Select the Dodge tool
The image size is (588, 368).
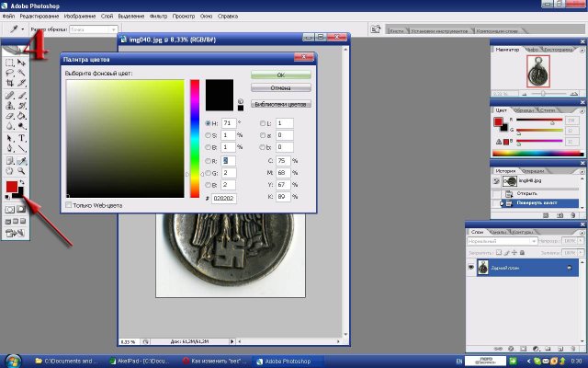point(21,126)
